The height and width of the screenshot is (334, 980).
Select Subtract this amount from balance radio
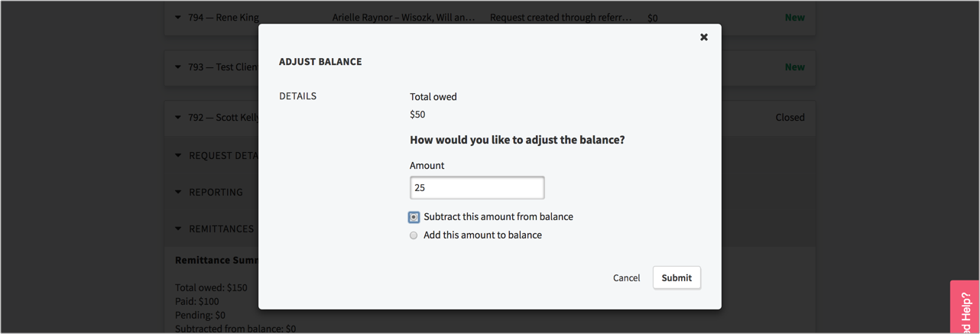[x=414, y=217]
